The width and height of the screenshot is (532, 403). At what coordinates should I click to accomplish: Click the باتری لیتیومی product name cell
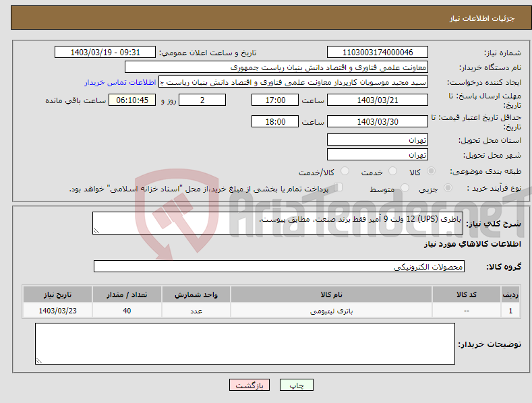pyautogui.click(x=332, y=311)
